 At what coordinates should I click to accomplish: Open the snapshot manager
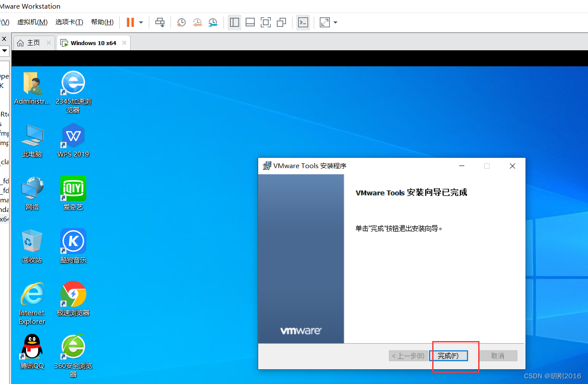point(213,22)
